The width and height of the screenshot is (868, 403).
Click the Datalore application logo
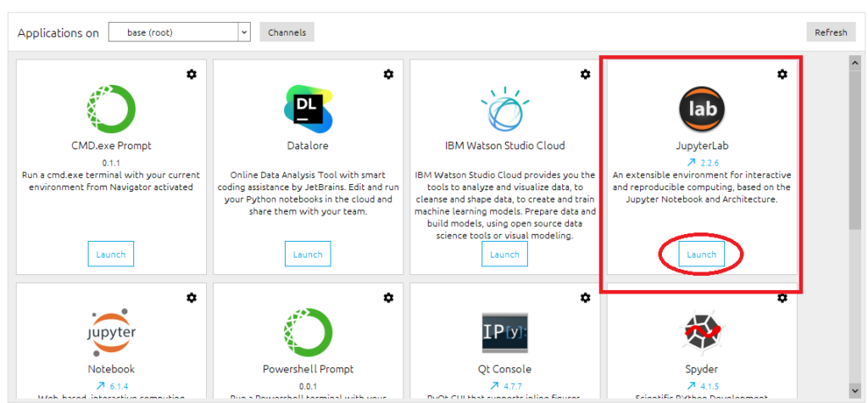click(308, 107)
